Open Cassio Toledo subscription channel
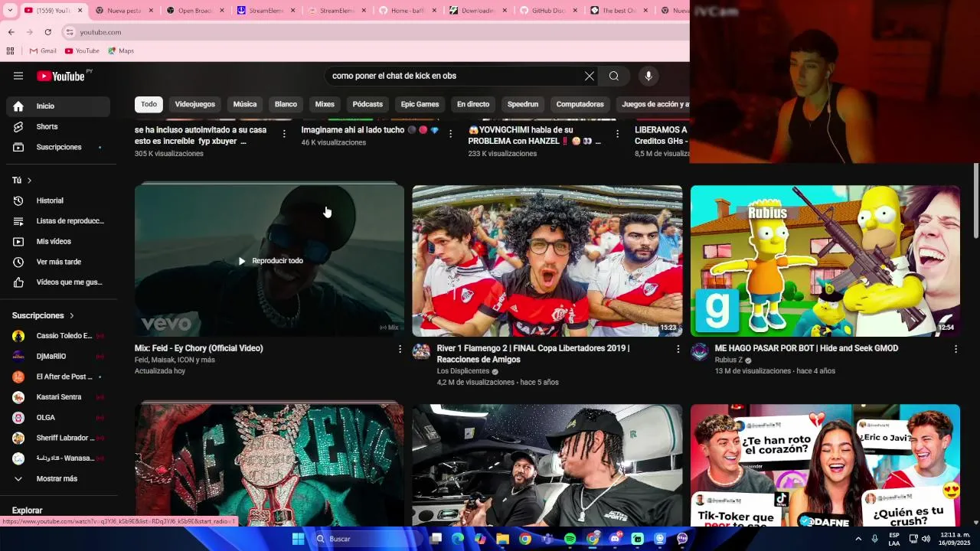Viewport: 980px width, 551px height. coord(58,336)
